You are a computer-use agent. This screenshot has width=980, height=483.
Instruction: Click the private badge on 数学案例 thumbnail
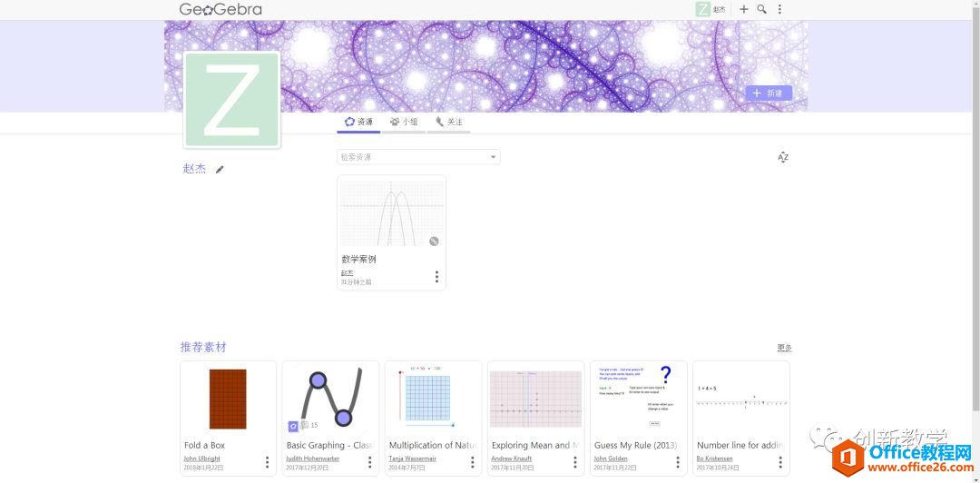click(434, 241)
